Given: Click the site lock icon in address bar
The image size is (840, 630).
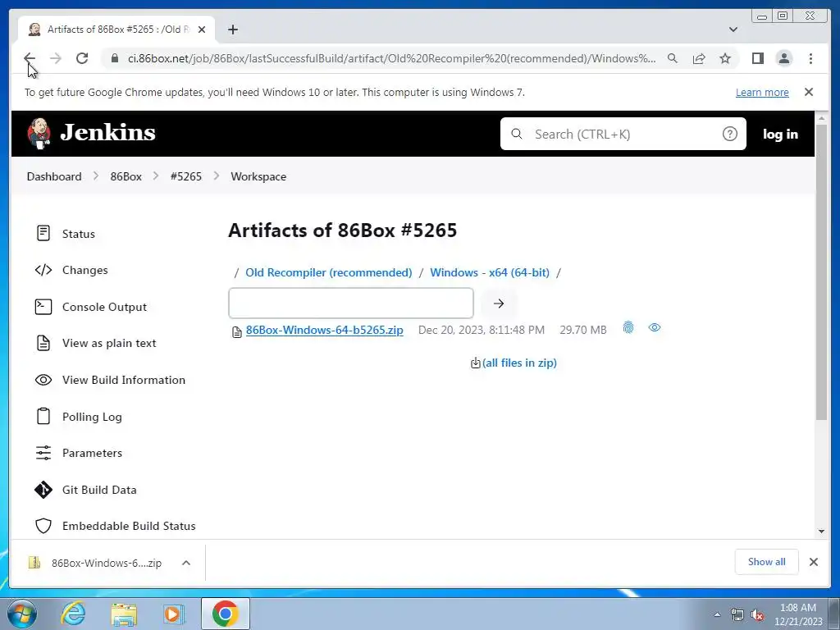Looking at the screenshot, I should point(115,58).
